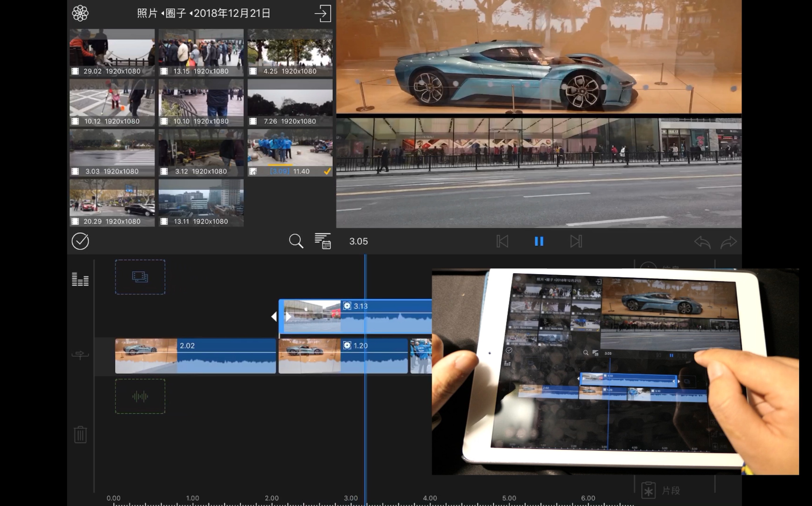Jump to previous clip edit point
812x506 pixels.
point(502,241)
